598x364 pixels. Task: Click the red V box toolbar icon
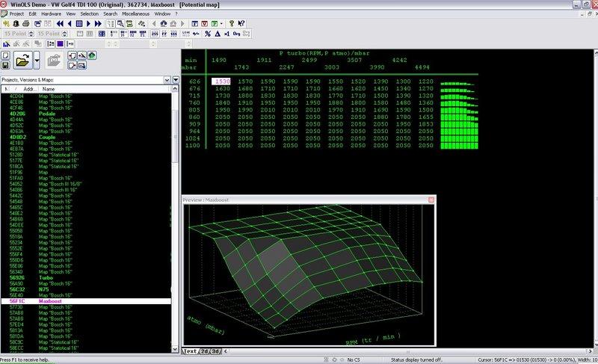point(204,24)
